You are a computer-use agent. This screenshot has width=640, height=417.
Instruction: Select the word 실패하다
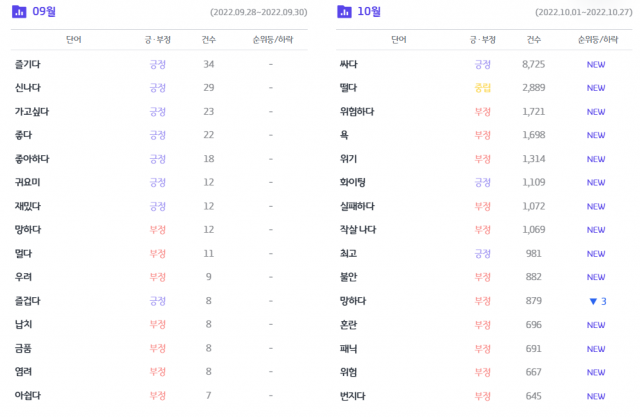coord(357,206)
